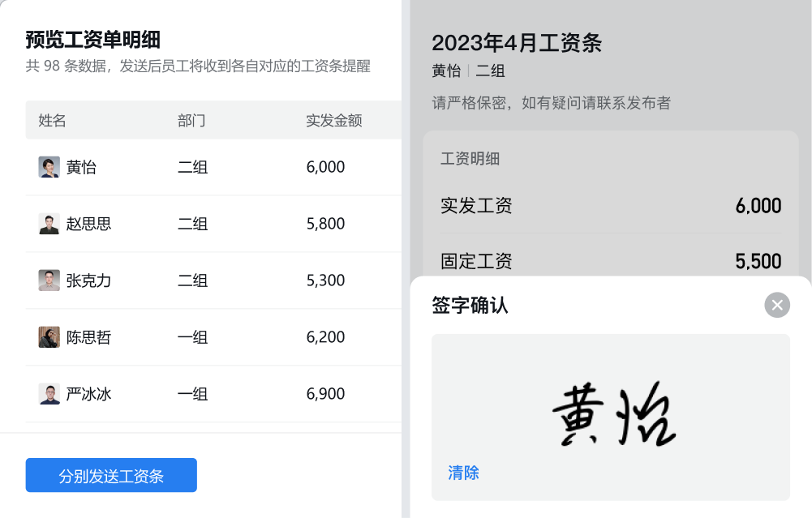Click the 实发工资 detail row
The height and width of the screenshot is (518, 812).
(x=611, y=206)
